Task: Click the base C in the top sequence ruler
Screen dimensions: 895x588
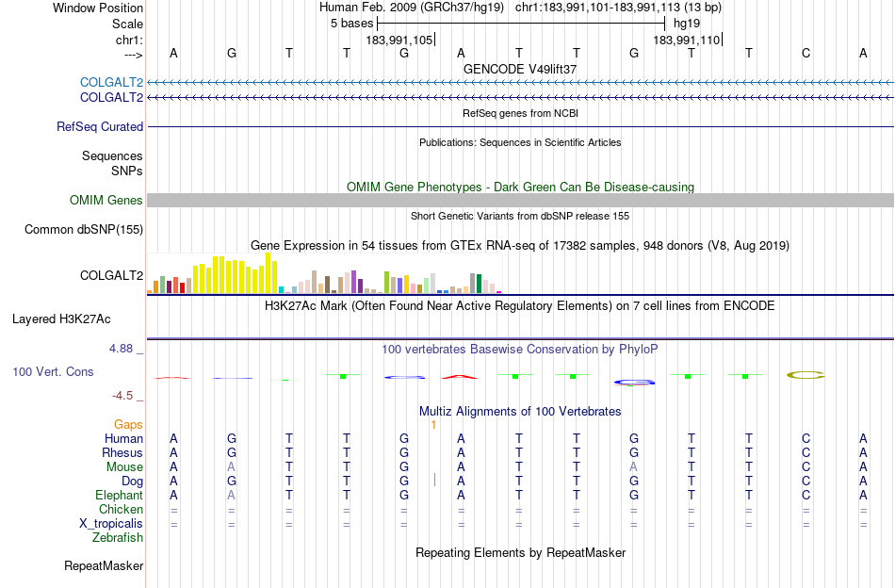Action: tap(805, 53)
